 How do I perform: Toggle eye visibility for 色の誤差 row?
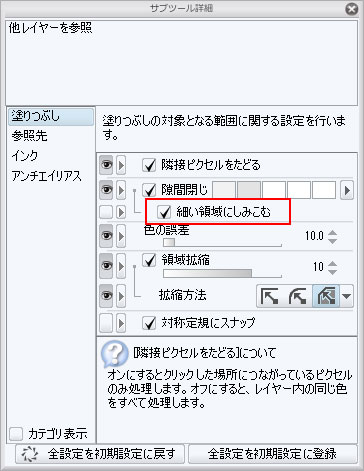click(106, 236)
